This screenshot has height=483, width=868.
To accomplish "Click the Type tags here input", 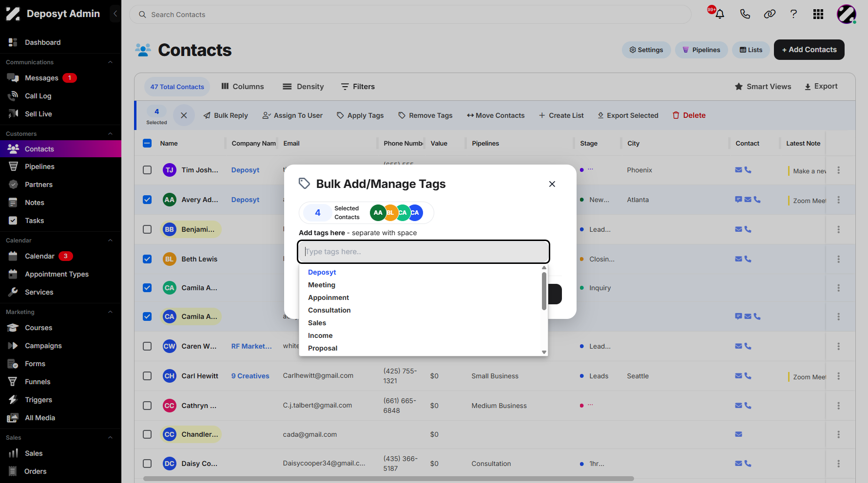I will pyautogui.click(x=424, y=252).
